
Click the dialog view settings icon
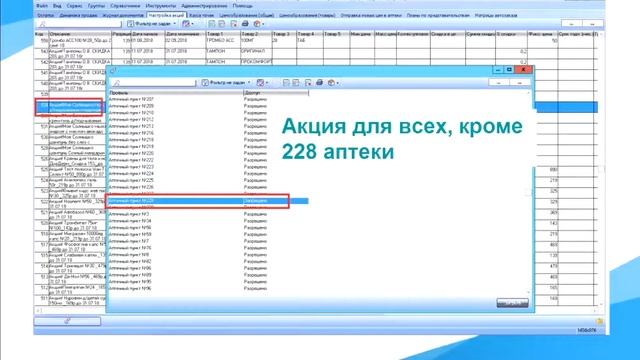pos(260,83)
